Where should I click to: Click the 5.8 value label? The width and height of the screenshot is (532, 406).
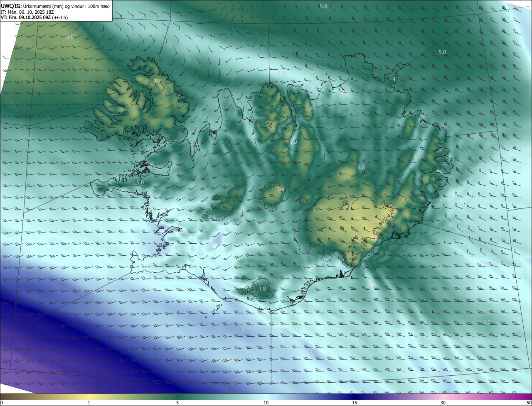point(323,6)
